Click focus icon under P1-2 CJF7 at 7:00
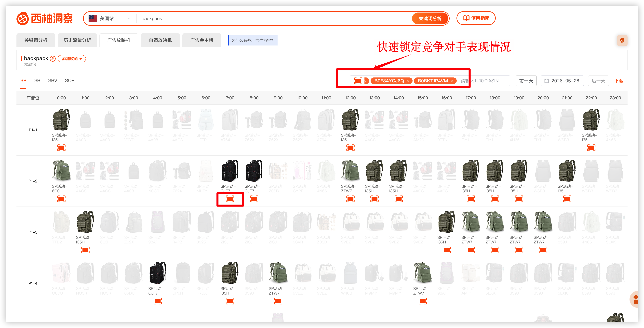644x328 pixels. (230, 199)
